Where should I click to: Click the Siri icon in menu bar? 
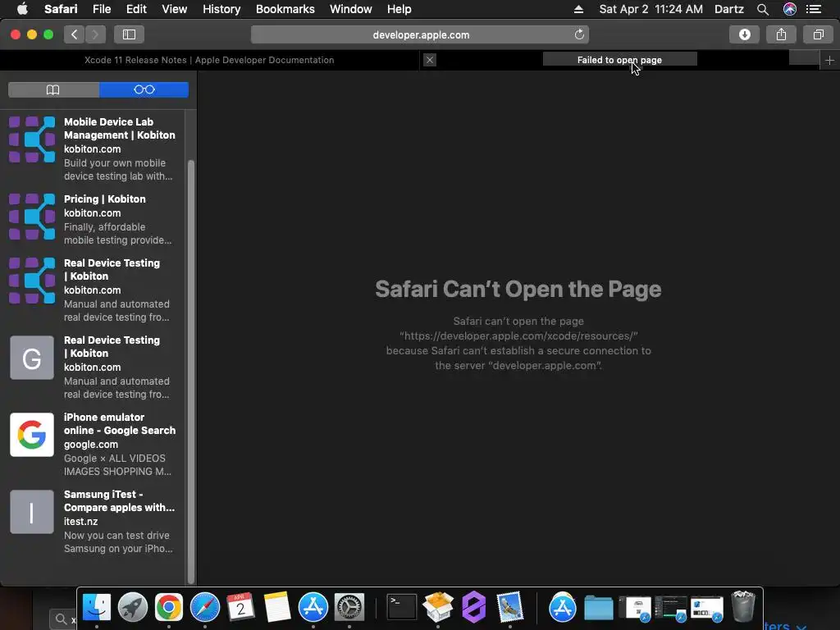click(x=790, y=9)
